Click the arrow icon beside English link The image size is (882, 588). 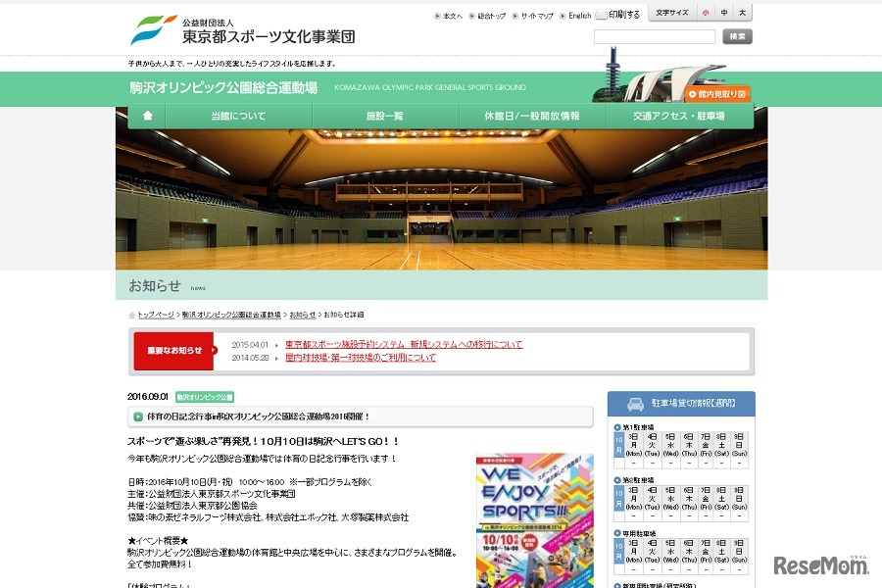point(563,14)
